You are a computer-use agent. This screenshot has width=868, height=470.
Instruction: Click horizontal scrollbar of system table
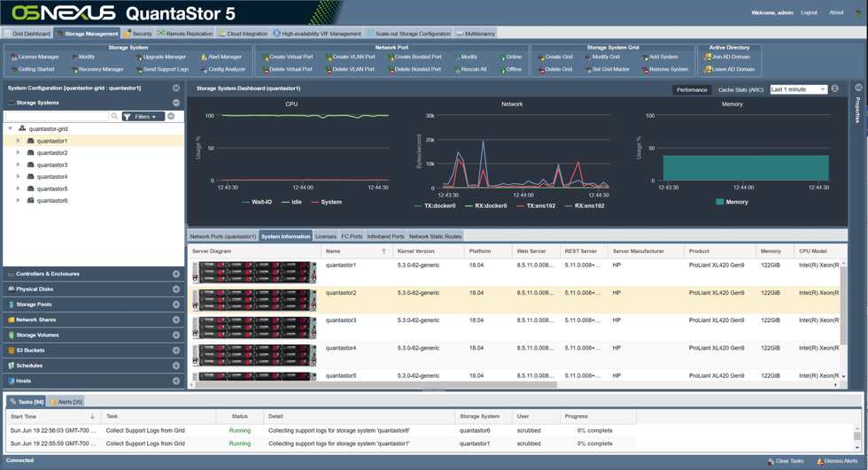tap(376, 385)
